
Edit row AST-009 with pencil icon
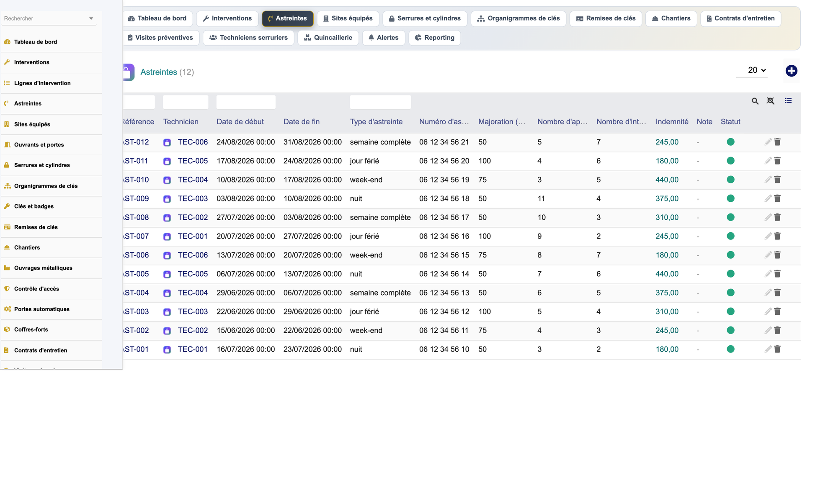point(768,198)
